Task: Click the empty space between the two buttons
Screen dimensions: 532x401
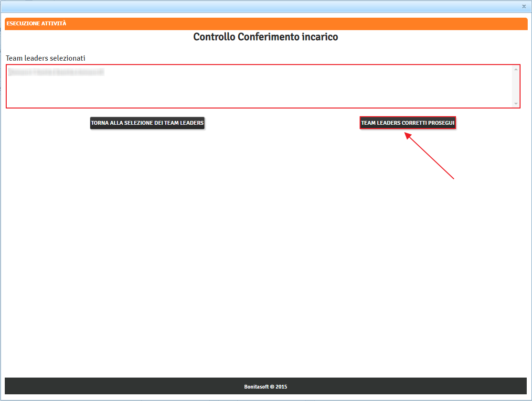Action: [x=282, y=123]
